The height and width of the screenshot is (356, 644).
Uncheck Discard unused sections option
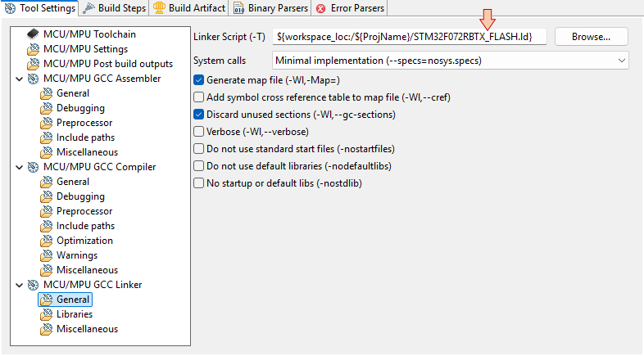198,115
